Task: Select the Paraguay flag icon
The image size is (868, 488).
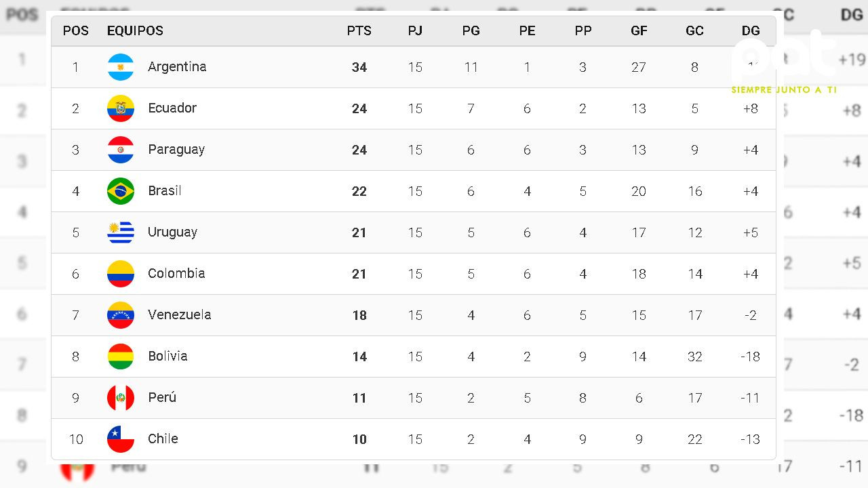Action: 121,150
